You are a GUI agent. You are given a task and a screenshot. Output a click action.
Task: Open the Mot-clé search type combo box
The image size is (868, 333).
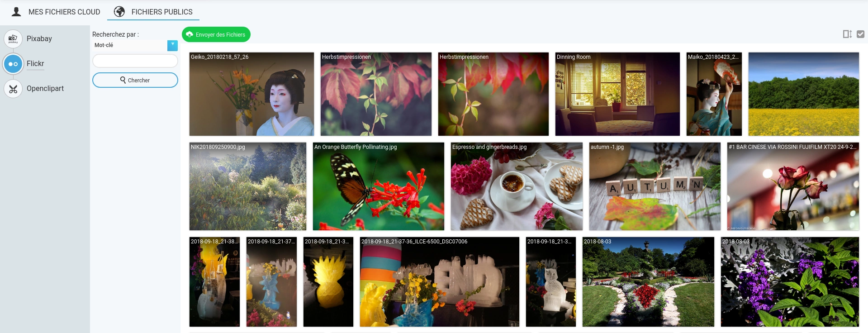click(135, 45)
